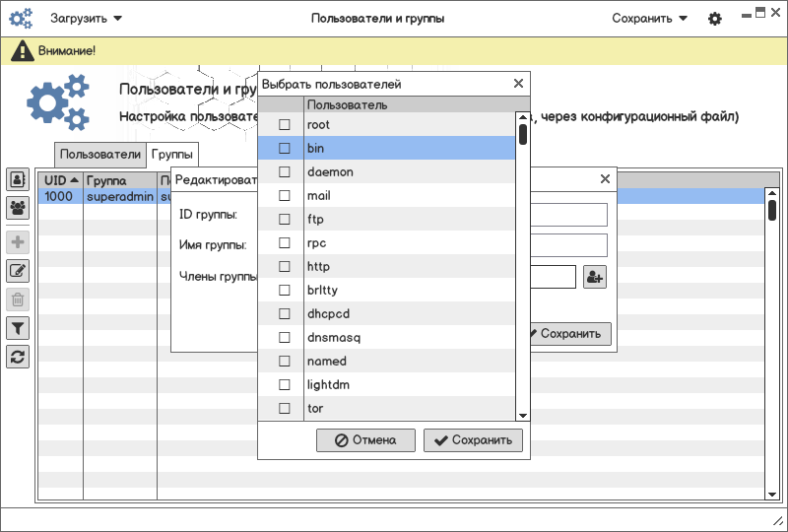
Task: Select the lightdm user checkbox
Action: [285, 385]
